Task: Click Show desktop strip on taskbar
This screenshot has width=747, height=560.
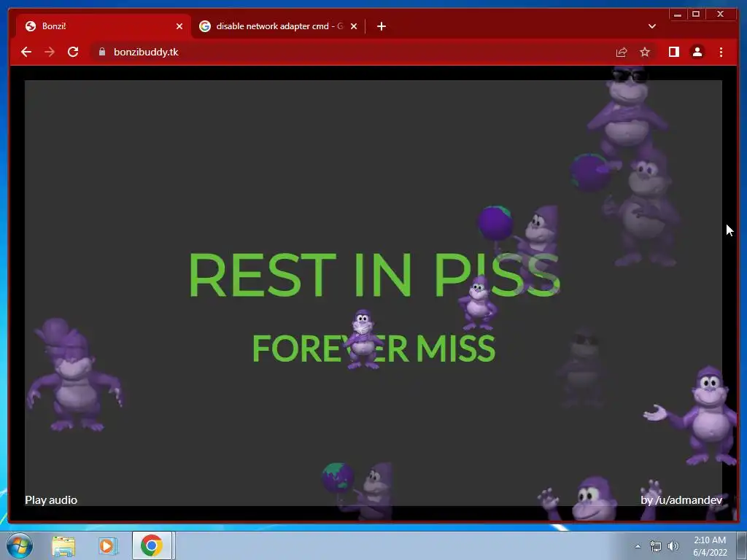Action: (x=741, y=545)
